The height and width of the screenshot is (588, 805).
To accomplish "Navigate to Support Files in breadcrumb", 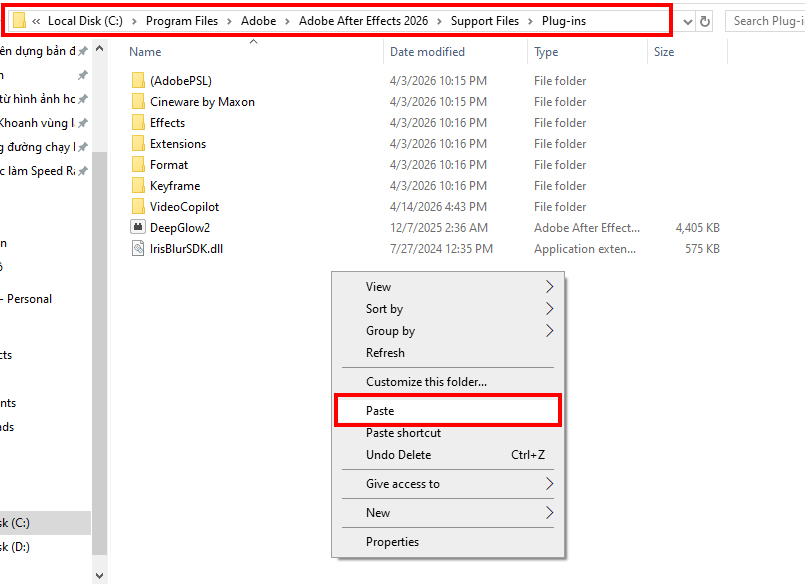I will point(484,21).
